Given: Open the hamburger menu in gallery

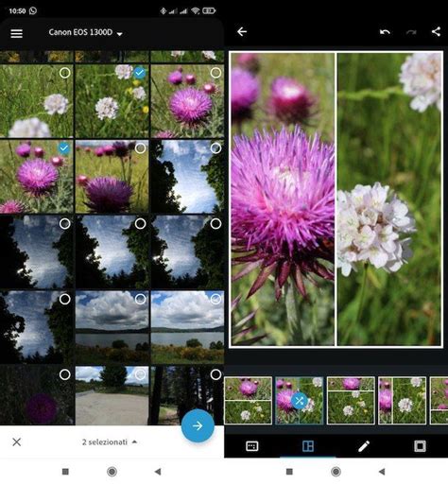Looking at the screenshot, I should tap(16, 33).
